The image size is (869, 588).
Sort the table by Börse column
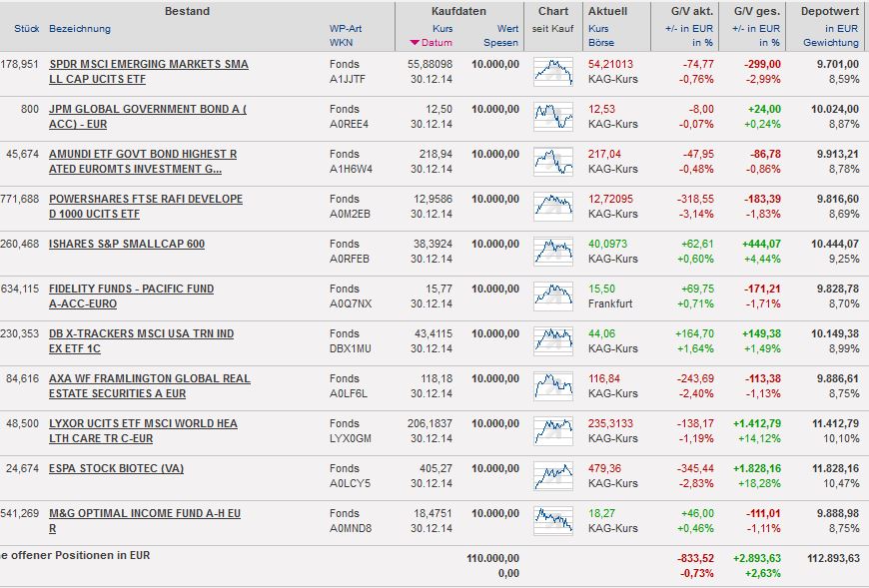(x=600, y=43)
